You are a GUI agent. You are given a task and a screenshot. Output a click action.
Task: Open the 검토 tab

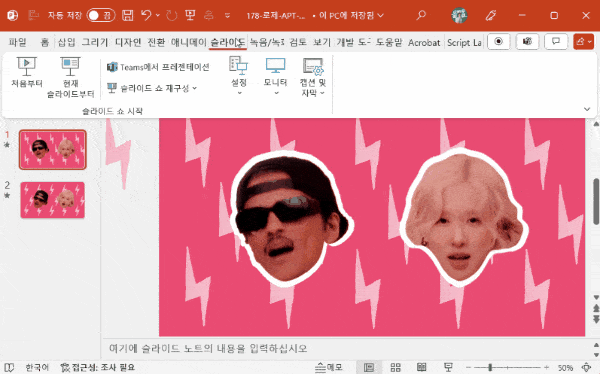point(298,42)
